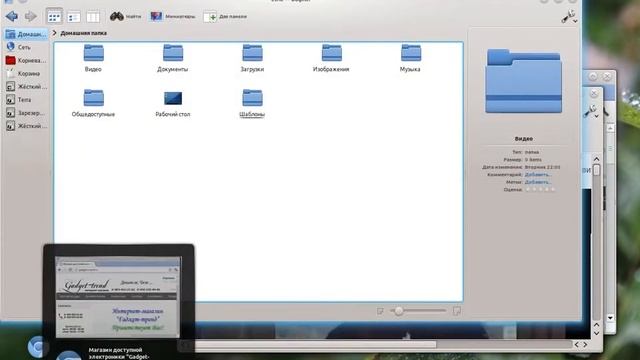Open wrench menu in background window
Viewport: 640px width, 360px height.
click(x=591, y=111)
